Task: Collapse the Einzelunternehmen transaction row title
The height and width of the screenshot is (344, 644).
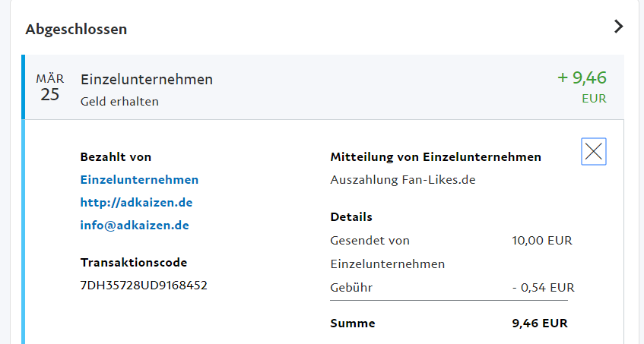Action: [147, 80]
